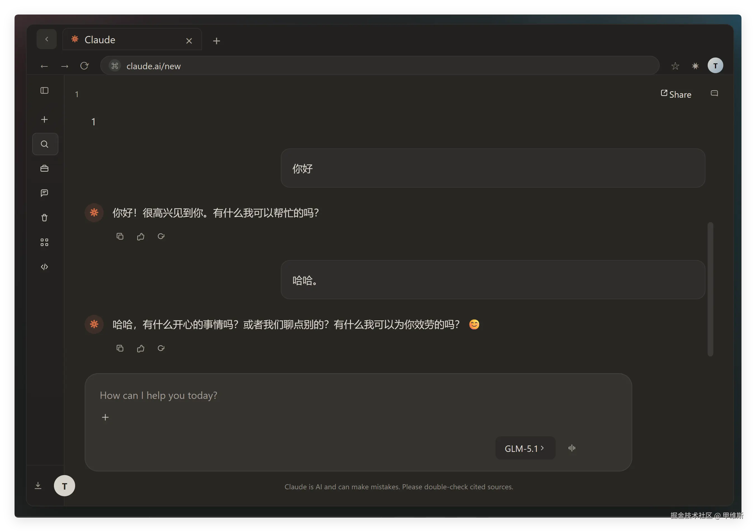756x532 pixels.
Task: Bookmark page with star icon
Action: click(675, 66)
